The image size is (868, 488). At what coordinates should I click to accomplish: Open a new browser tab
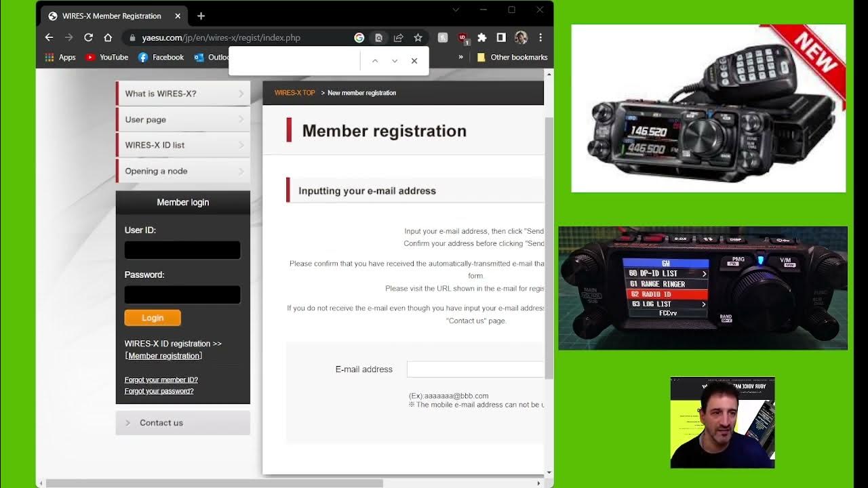pos(201,16)
